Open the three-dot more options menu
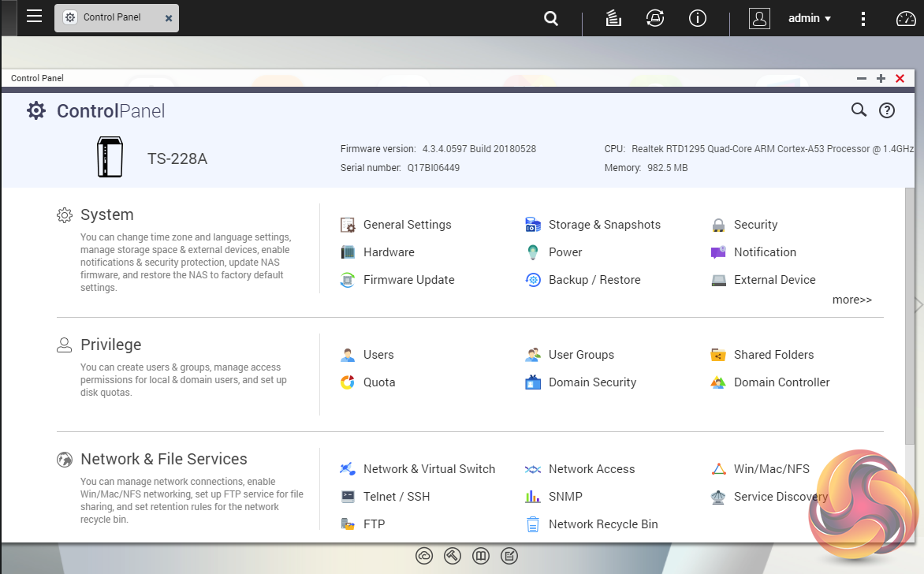Image resolution: width=924 pixels, height=574 pixels. [x=864, y=18]
